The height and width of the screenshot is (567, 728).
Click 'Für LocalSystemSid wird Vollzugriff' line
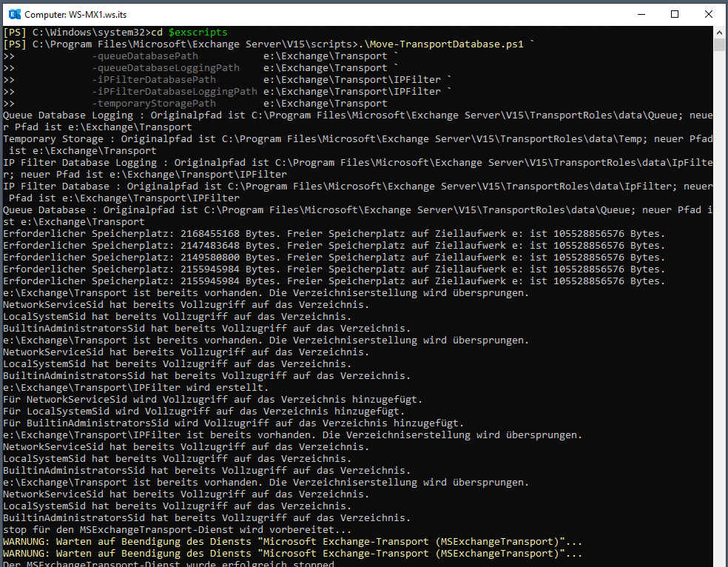click(203, 412)
